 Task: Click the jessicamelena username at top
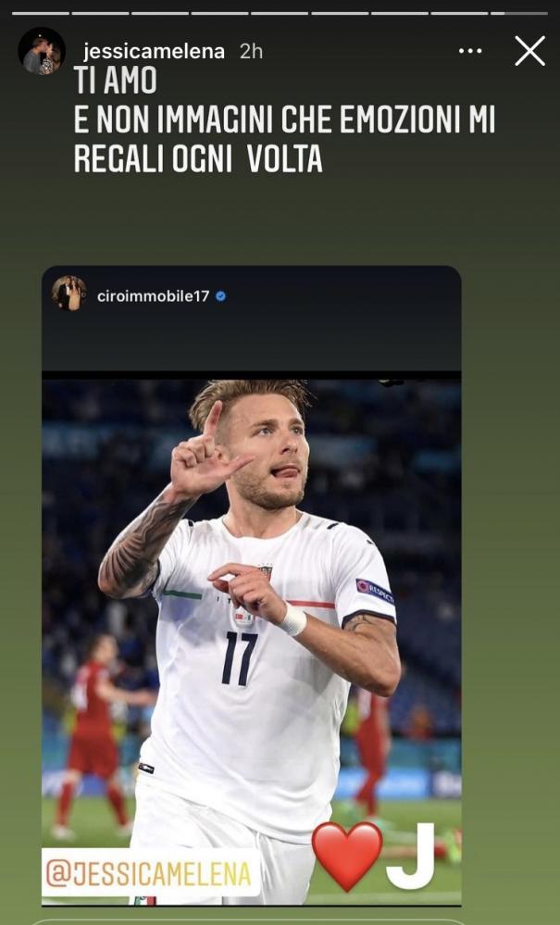(154, 52)
